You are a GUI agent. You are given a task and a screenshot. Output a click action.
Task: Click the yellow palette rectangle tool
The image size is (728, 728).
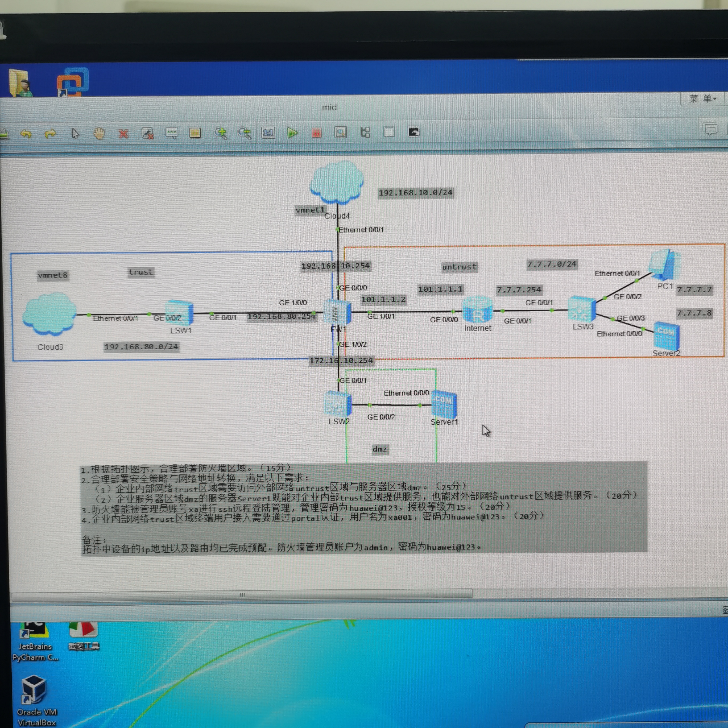pyautogui.click(x=195, y=133)
